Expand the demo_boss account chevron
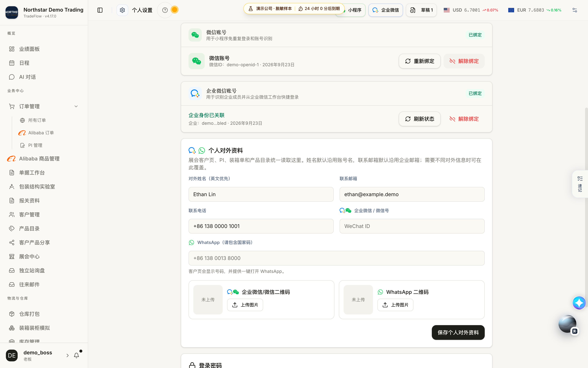 click(x=68, y=355)
